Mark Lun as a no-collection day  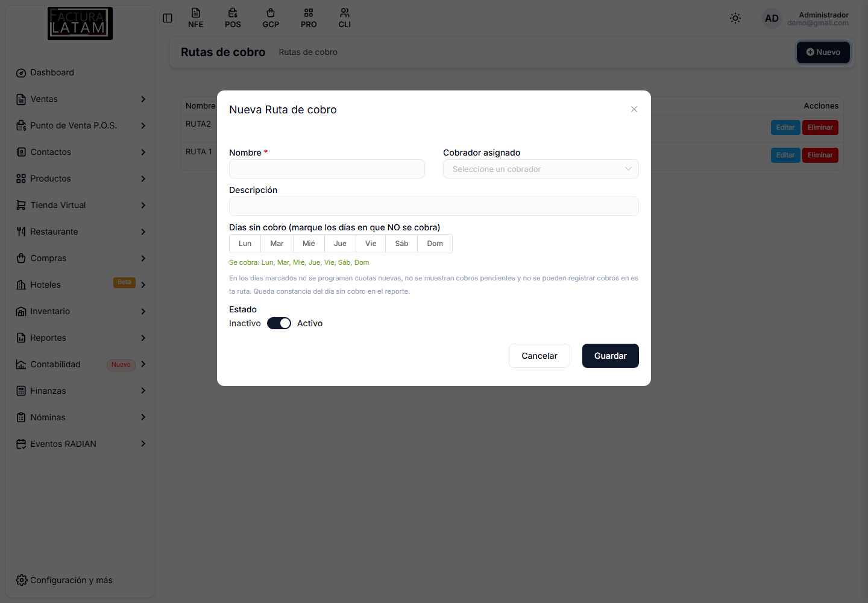[245, 244]
